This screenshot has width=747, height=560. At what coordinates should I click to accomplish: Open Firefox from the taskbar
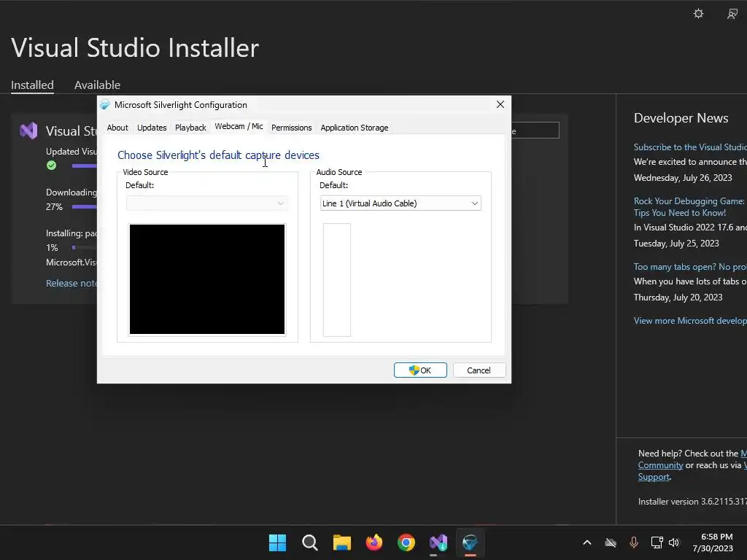(374, 542)
